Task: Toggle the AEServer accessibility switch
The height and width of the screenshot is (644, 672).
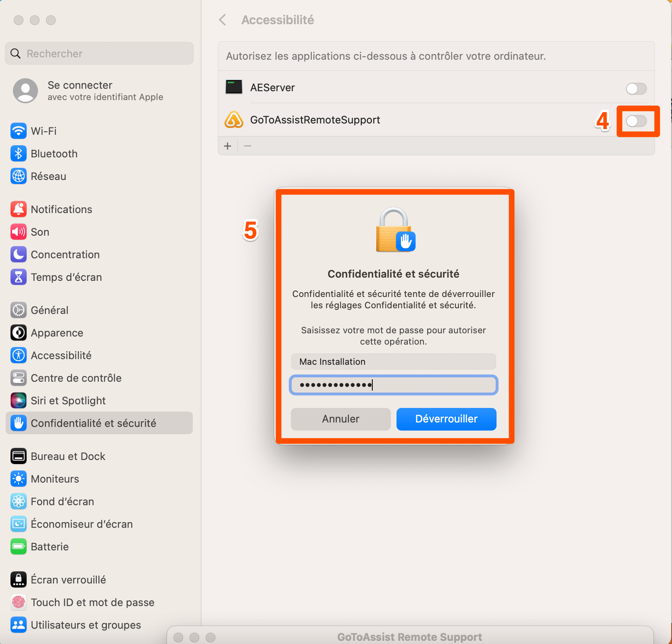Action: coord(636,89)
